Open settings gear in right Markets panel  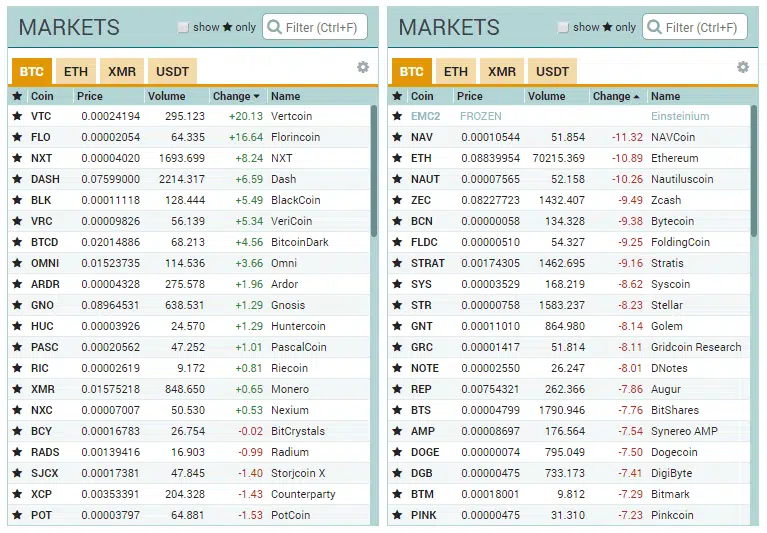pyautogui.click(x=743, y=67)
